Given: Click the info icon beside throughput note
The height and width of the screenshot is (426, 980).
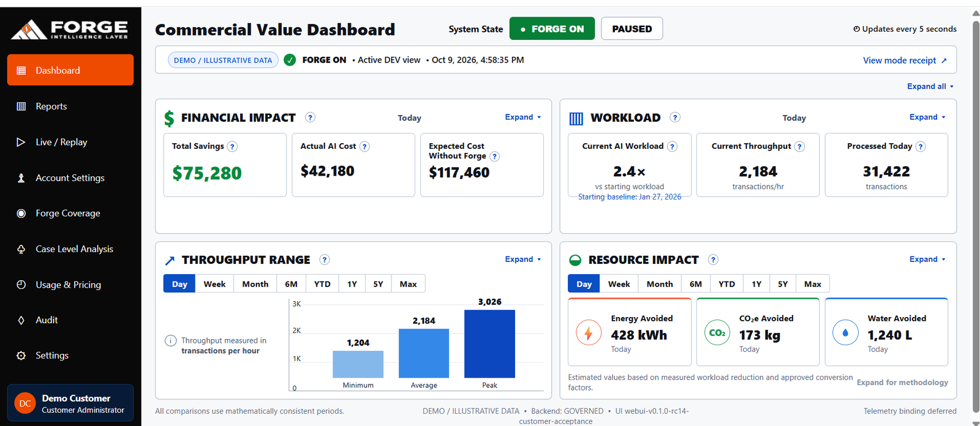Looking at the screenshot, I should point(171,341).
